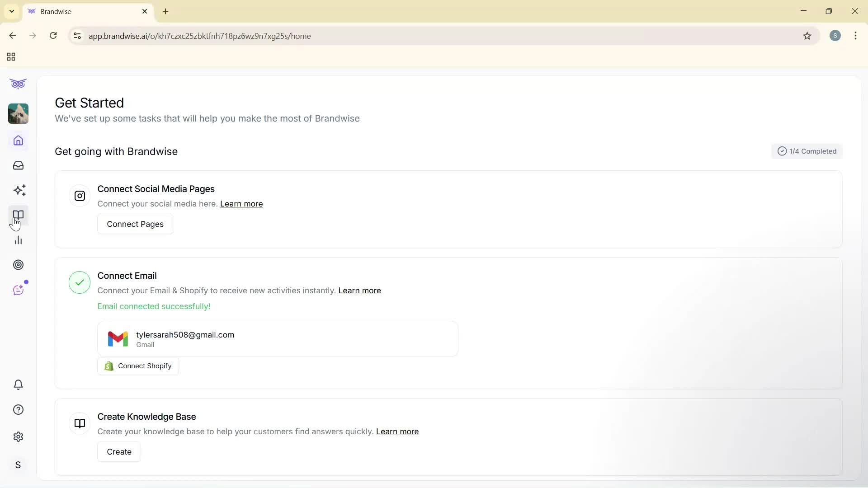Click the green checkmark on Connect Email
The width and height of the screenshot is (868, 488).
[x=80, y=282]
